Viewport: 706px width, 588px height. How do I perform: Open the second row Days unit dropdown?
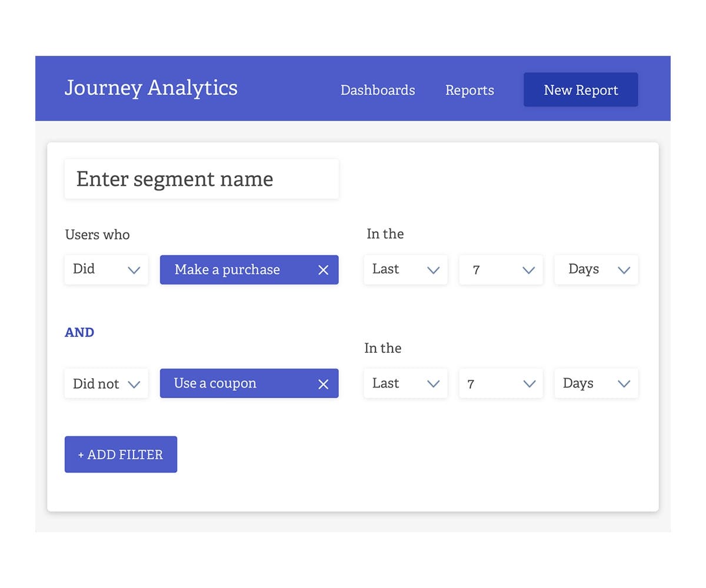click(x=596, y=383)
